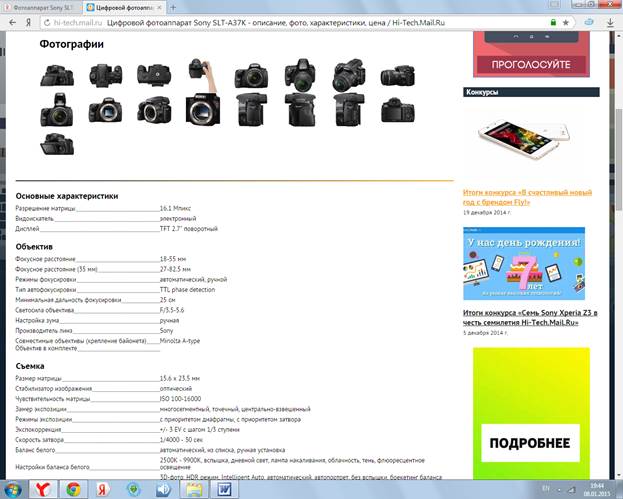
Task: Open Yandex Browser from the taskbar
Action: point(43,489)
